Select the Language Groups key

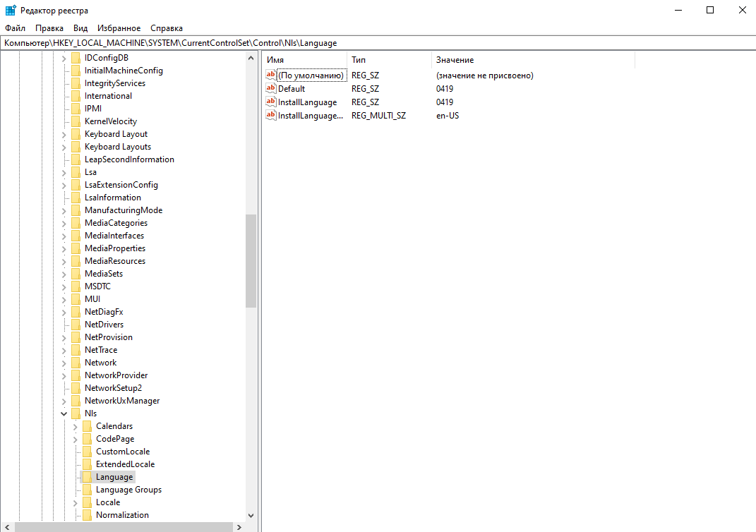point(128,490)
